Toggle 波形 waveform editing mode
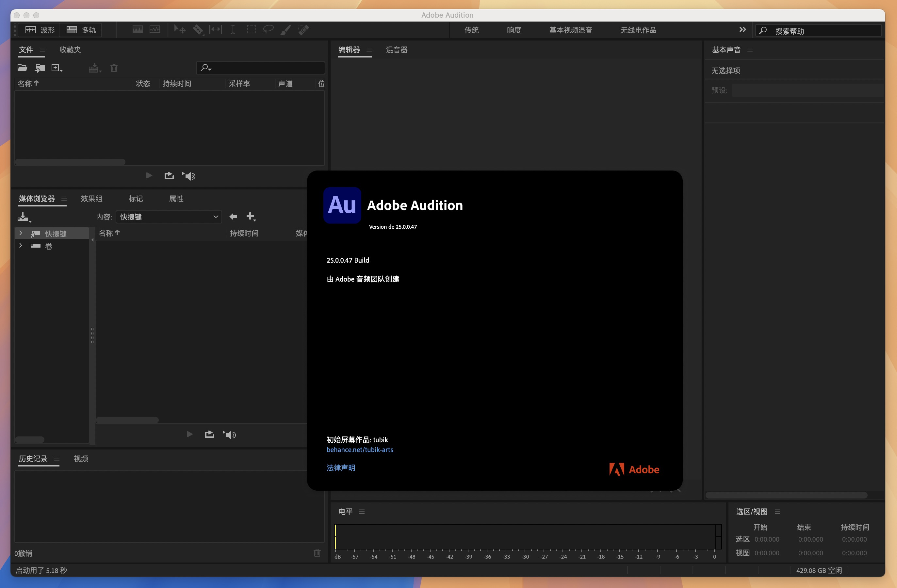This screenshot has width=897, height=588. click(39, 30)
